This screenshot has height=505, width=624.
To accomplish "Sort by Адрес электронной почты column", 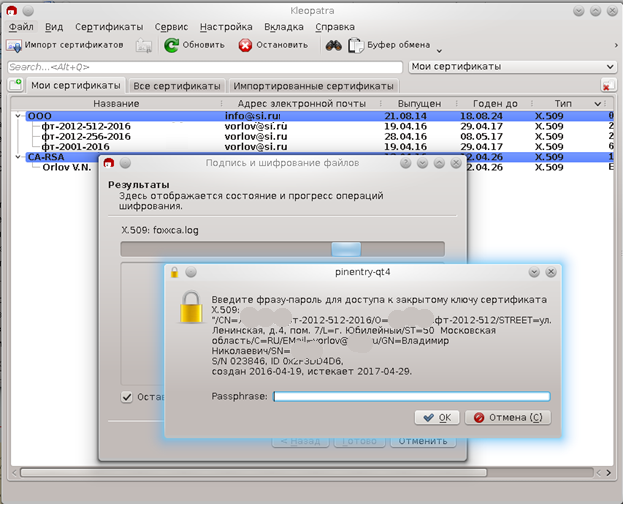I will (301, 103).
